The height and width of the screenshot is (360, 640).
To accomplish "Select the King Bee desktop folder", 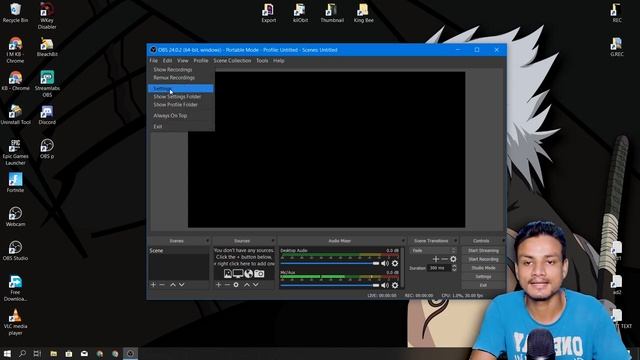I will [x=363, y=13].
